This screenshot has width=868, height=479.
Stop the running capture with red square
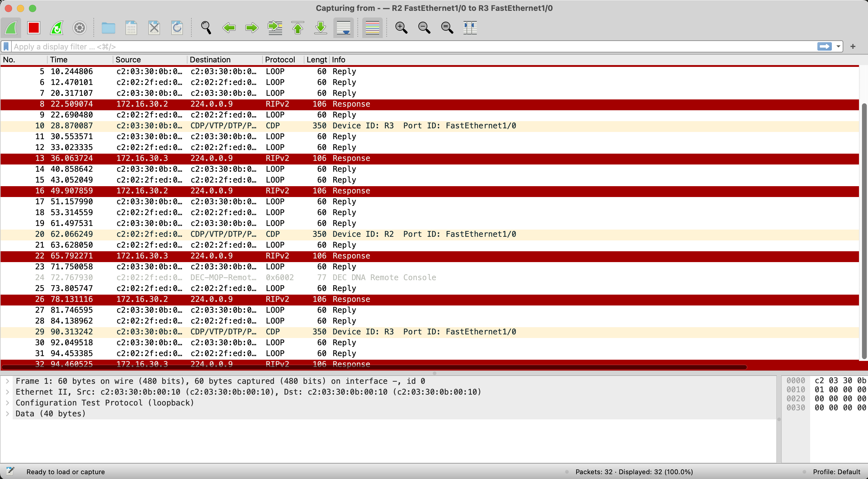click(34, 28)
